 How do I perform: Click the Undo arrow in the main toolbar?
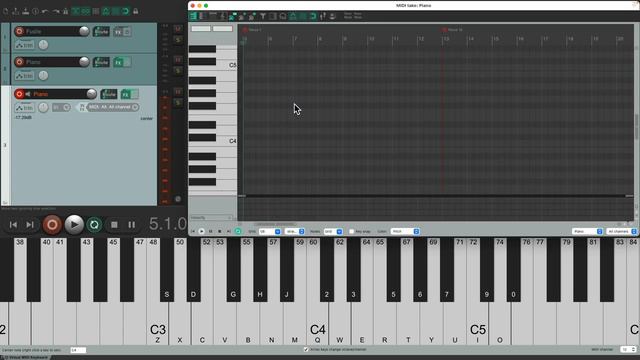click(x=45, y=11)
